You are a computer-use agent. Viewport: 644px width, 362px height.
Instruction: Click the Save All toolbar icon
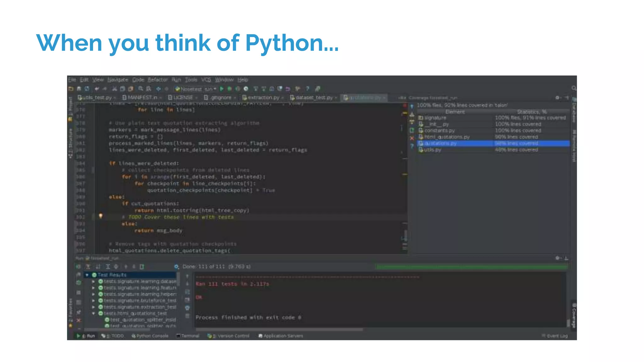(79, 89)
